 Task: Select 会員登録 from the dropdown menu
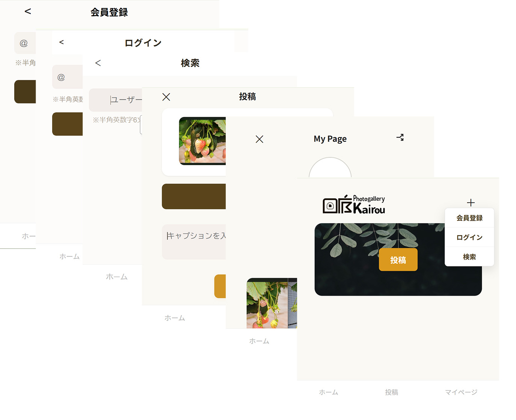tap(469, 218)
